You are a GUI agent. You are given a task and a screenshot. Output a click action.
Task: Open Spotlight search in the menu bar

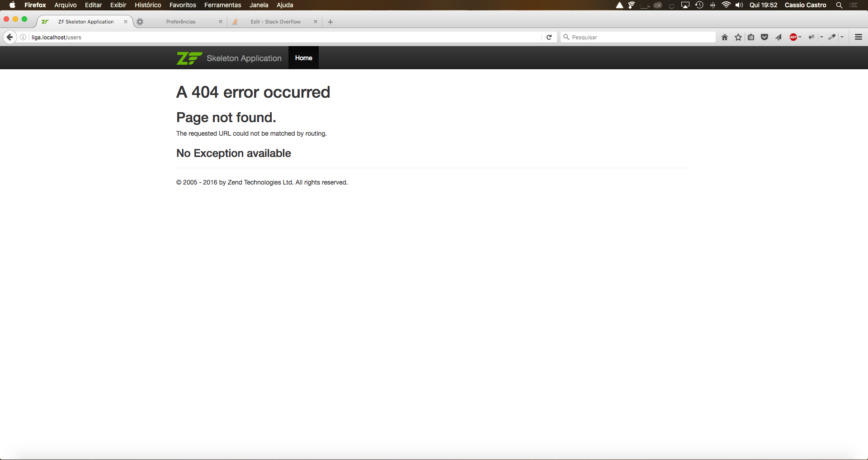pos(839,5)
